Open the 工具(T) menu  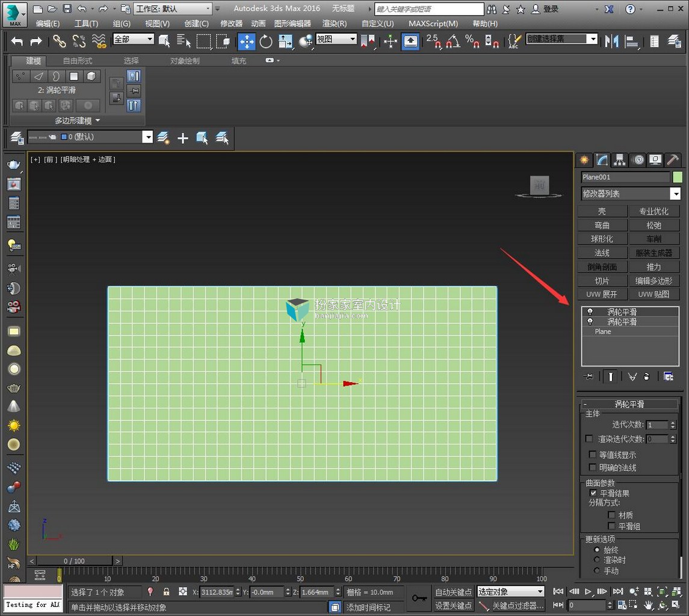pyautogui.click(x=86, y=23)
